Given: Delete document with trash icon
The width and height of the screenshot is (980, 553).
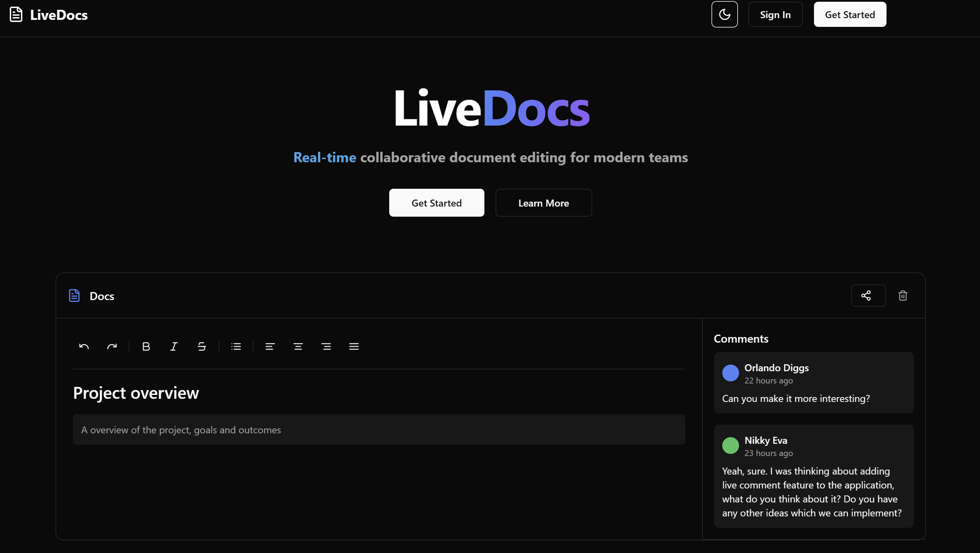Looking at the screenshot, I should pyautogui.click(x=903, y=295).
